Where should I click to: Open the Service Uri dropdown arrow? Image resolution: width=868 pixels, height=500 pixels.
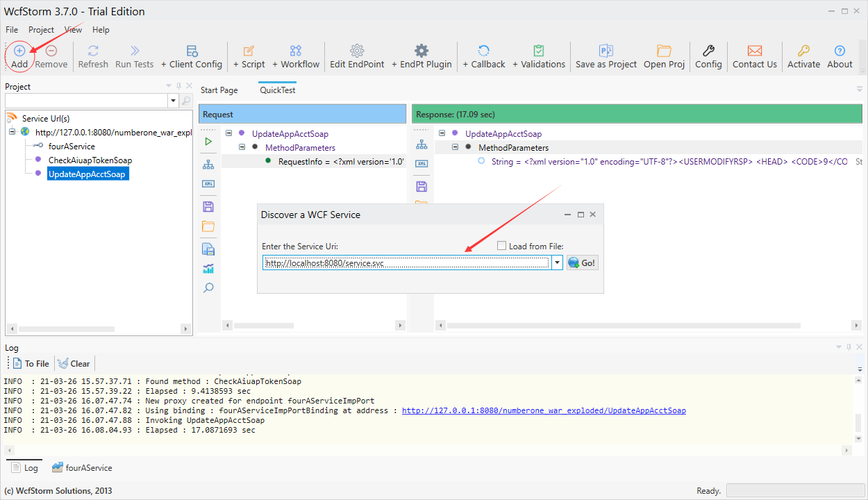coord(558,262)
